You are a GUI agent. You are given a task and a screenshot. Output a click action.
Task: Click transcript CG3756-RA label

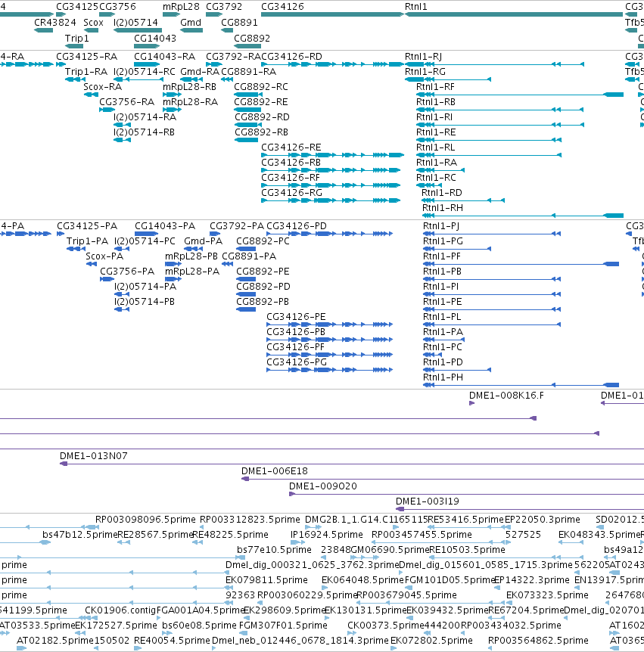(126, 102)
